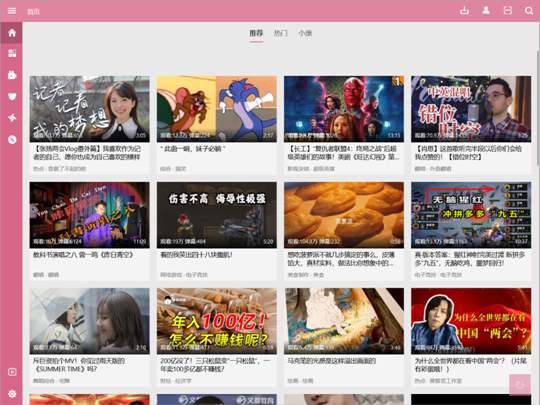This screenshot has height=405, width=540.
Task: Open the hamburger menu
Action: tap(12, 11)
